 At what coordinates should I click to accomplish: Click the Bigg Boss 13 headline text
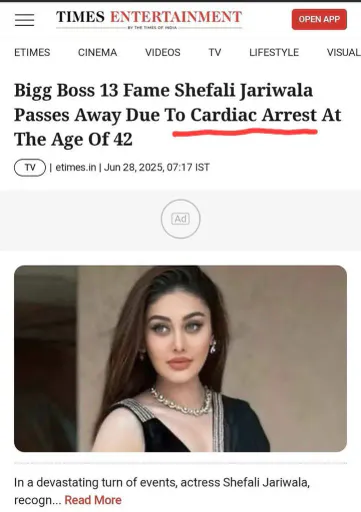pyautogui.click(x=177, y=115)
